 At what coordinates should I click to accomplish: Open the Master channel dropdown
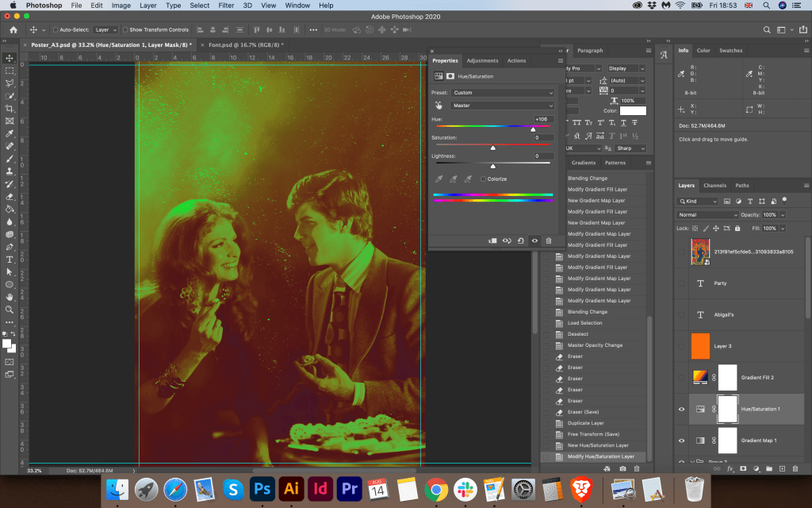(502, 106)
